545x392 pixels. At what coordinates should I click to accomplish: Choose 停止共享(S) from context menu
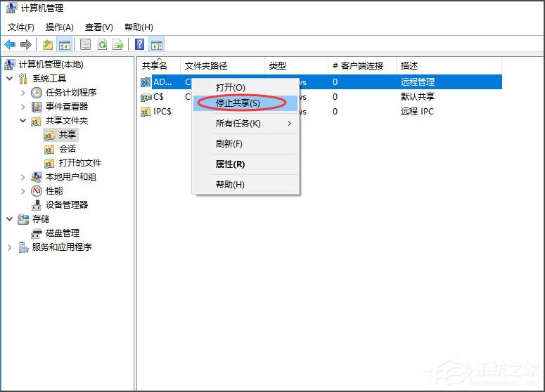[x=238, y=103]
